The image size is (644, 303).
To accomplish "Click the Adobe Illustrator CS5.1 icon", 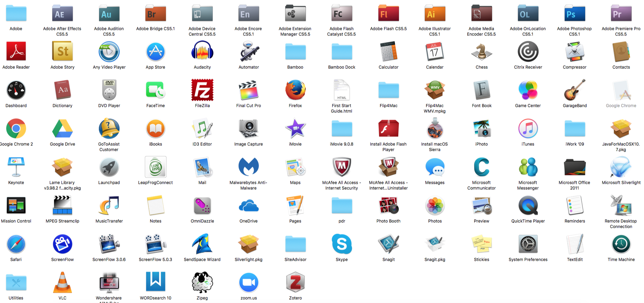I will tap(435, 14).
